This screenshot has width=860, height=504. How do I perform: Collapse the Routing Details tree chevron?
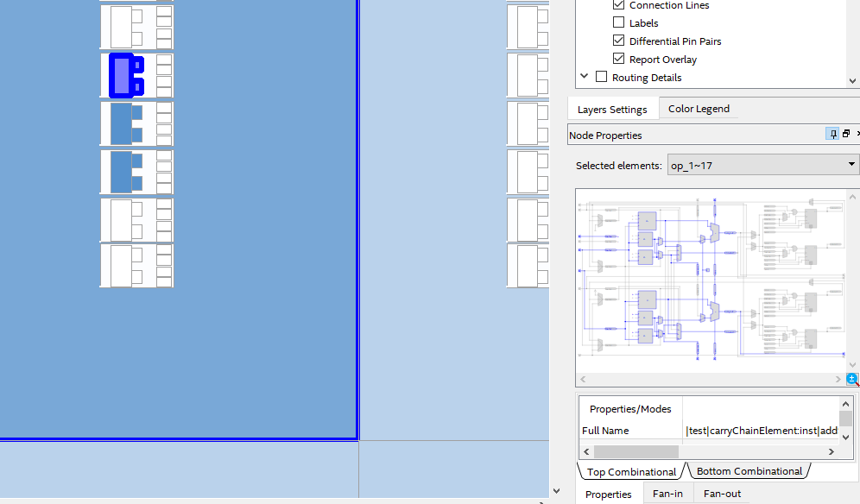pos(584,76)
